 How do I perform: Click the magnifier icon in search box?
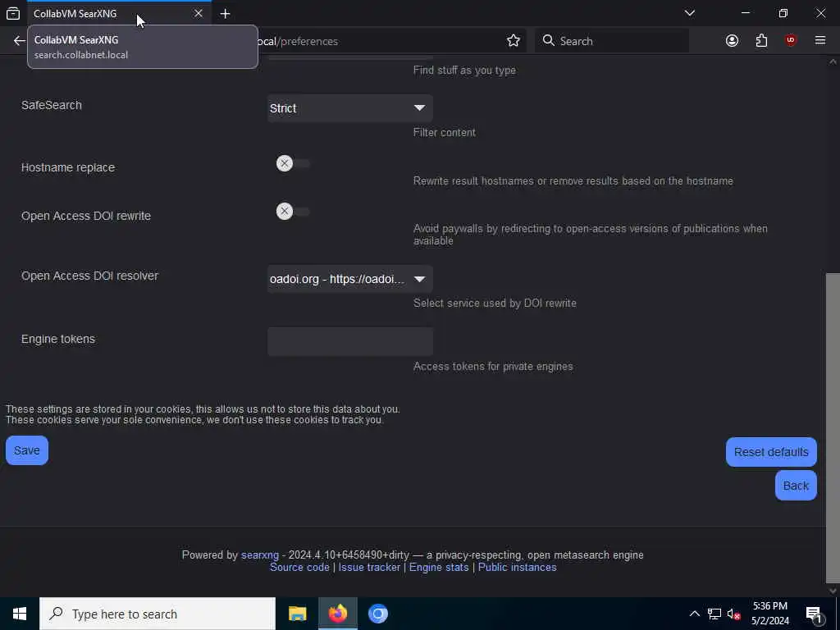tap(548, 41)
